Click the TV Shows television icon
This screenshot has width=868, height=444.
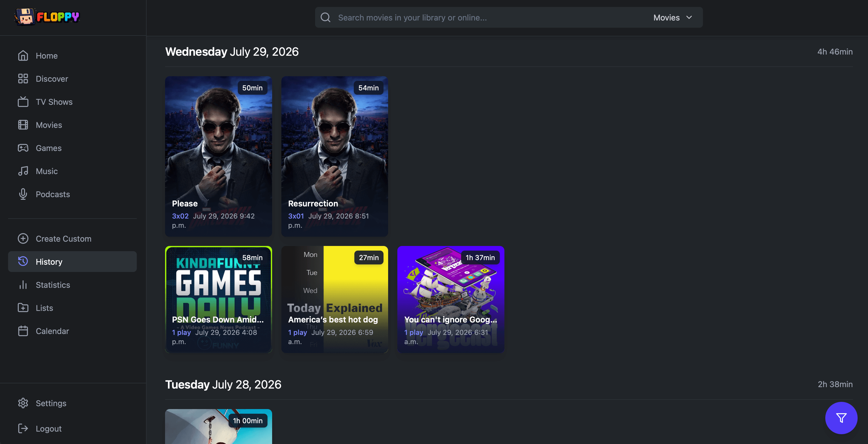(23, 102)
